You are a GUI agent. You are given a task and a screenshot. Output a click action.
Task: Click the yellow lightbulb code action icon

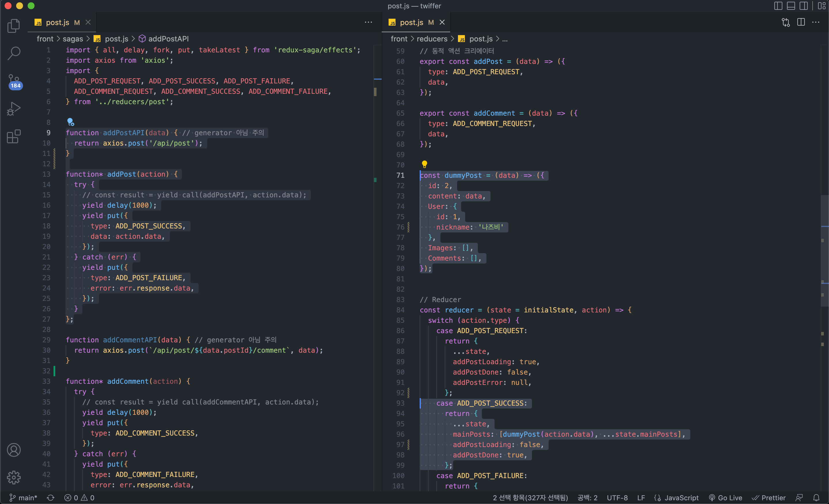[424, 164]
